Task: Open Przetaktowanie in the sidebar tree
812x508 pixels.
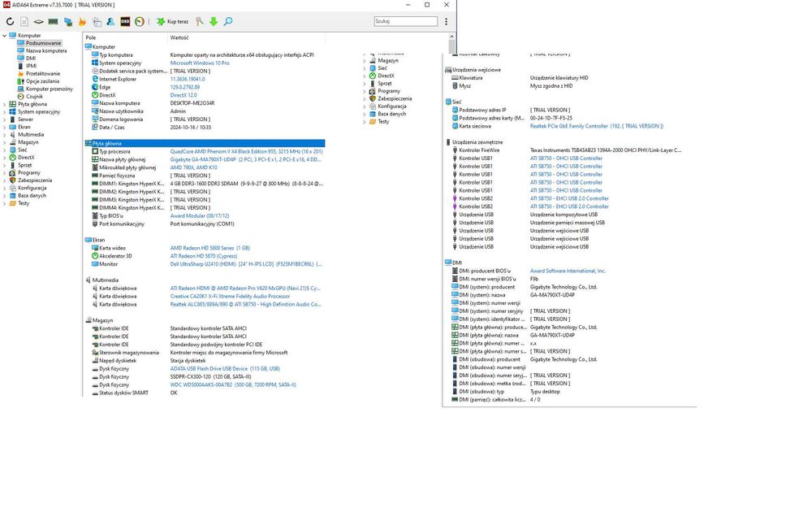Action: click(43, 74)
